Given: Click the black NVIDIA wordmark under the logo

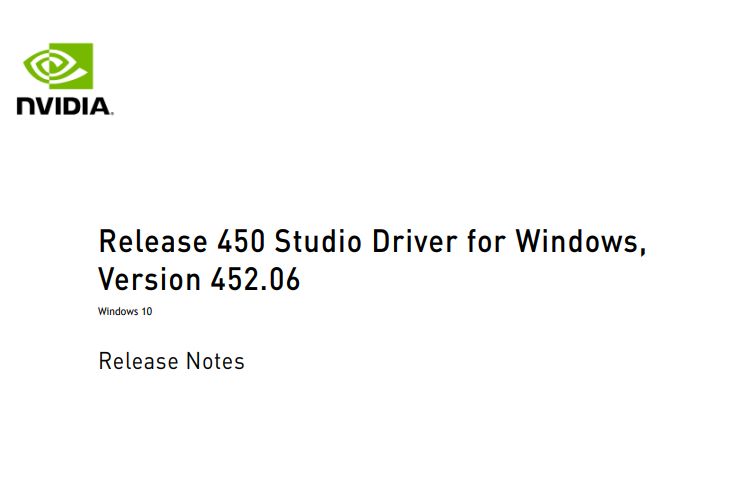Looking at the screenshot, I should tap(65, 106).
